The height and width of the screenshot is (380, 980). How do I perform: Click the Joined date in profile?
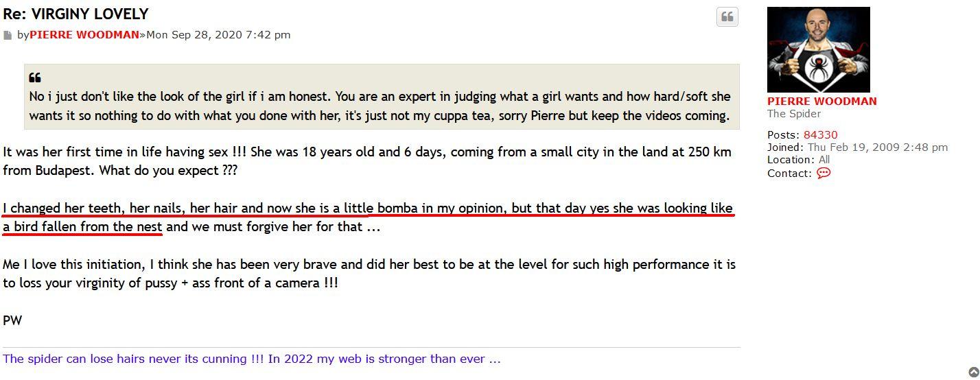[x=877, y=147]
